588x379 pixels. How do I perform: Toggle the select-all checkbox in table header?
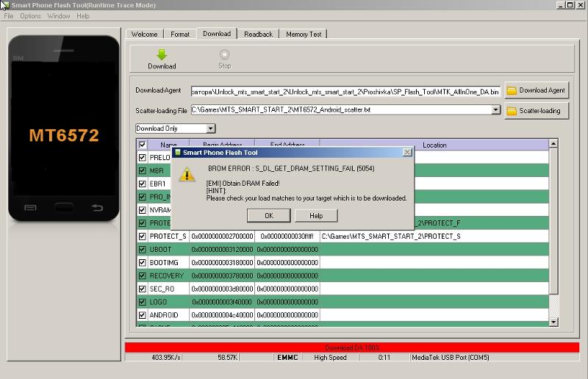click(x=142, y=145)
